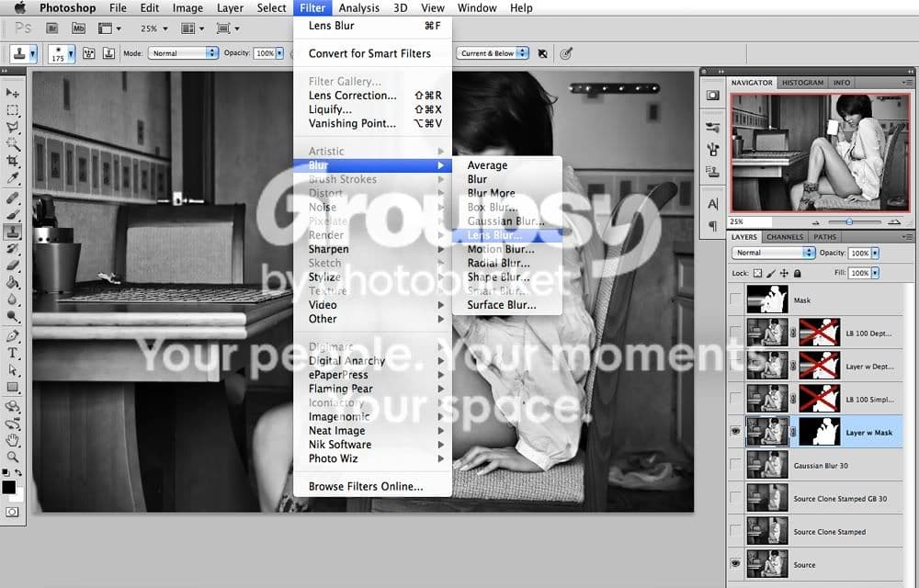Screen dimensions: 919x588
Task: Select Convert for Smart Filters
Action: tap(373, 53)
